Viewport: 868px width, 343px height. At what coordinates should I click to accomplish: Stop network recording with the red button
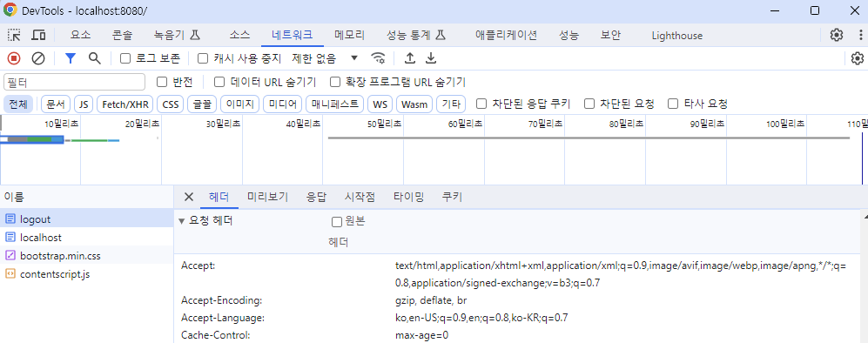pos(14,58)
